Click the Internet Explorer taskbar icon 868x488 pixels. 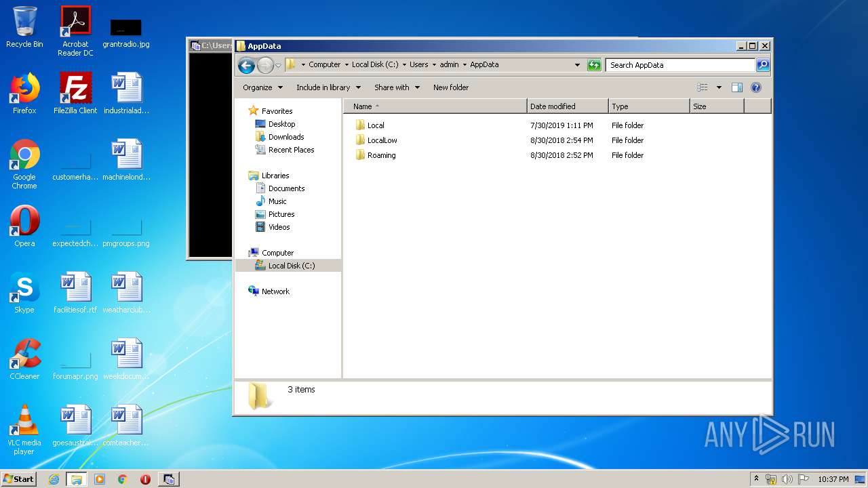click(x=54, y=479)
